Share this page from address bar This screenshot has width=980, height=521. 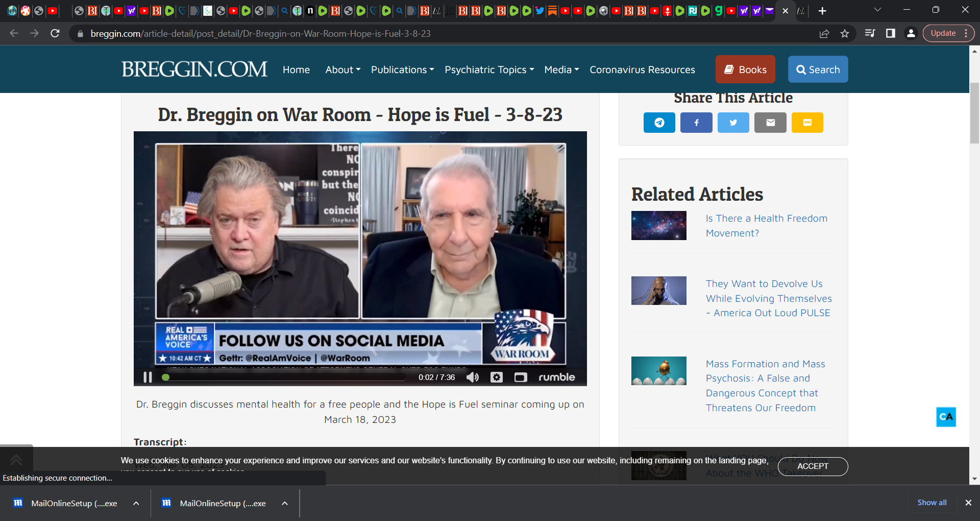click(x=824, y=34)
